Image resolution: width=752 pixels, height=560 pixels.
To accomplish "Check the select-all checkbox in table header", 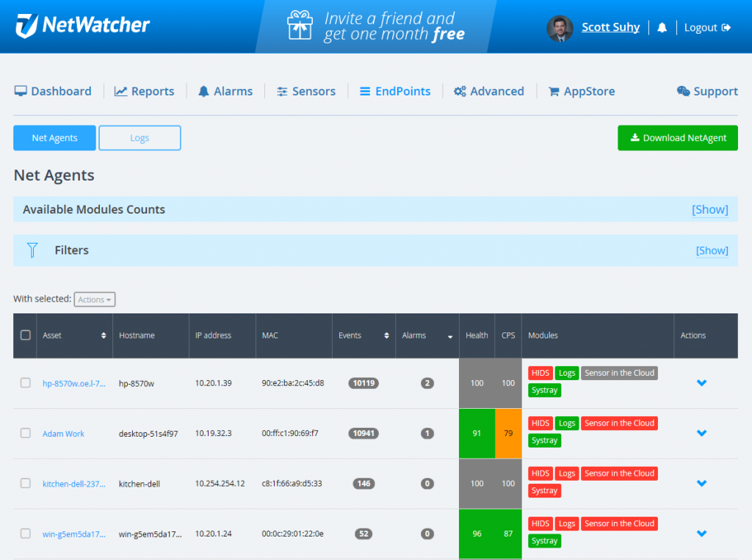I will pyautogui.click(x=25, y=333).
